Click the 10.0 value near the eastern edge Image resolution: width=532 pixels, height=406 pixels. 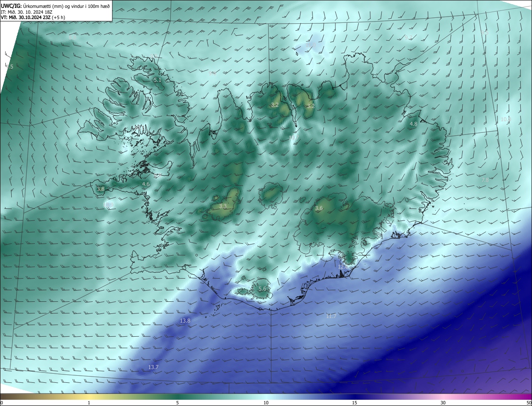tap(506, 120)
